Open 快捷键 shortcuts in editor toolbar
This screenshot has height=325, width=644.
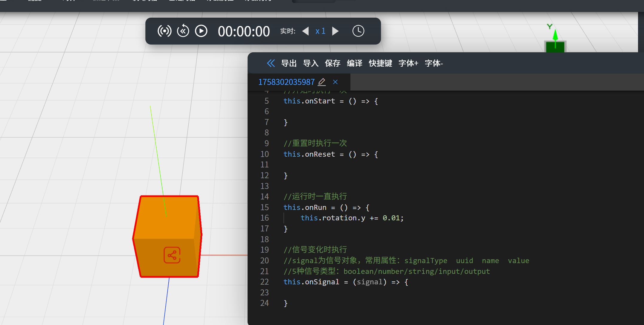(x=380, y=63)
